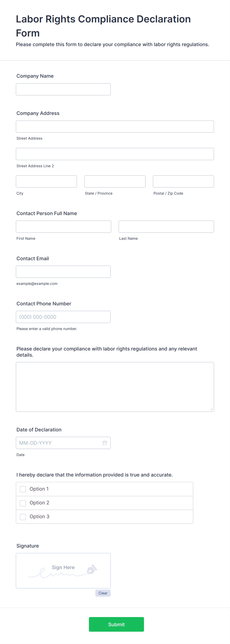Screen dimensions: 230x644
Task: Select the phone number input field
Action: tap(63, 316)
